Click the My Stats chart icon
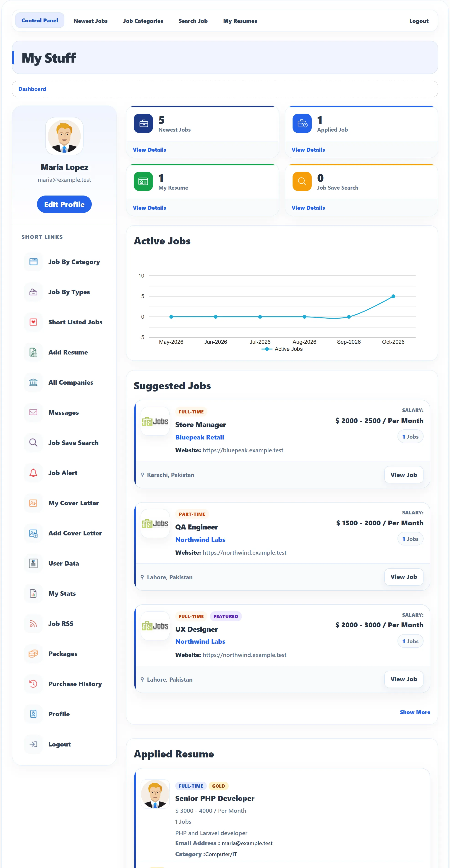 (x=33, y=593)
